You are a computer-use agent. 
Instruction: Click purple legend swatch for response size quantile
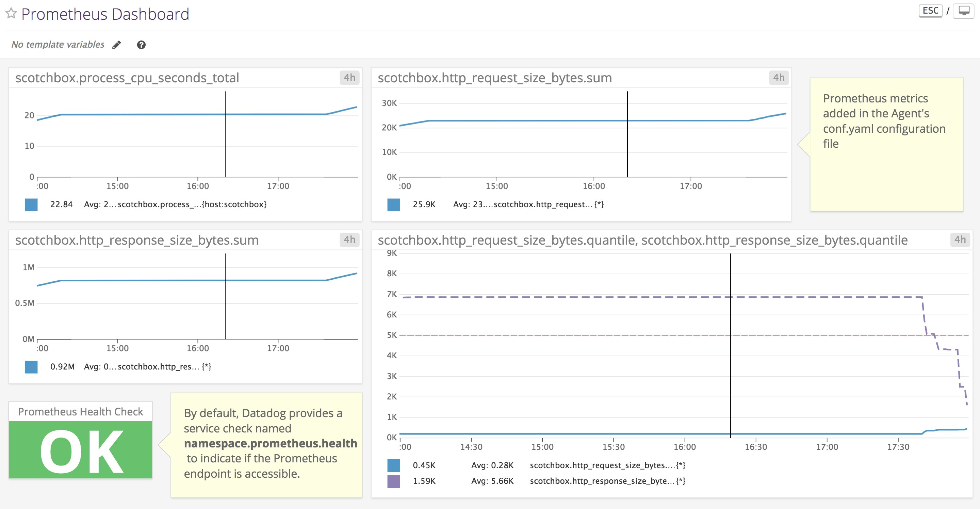(x=393, y=481)
